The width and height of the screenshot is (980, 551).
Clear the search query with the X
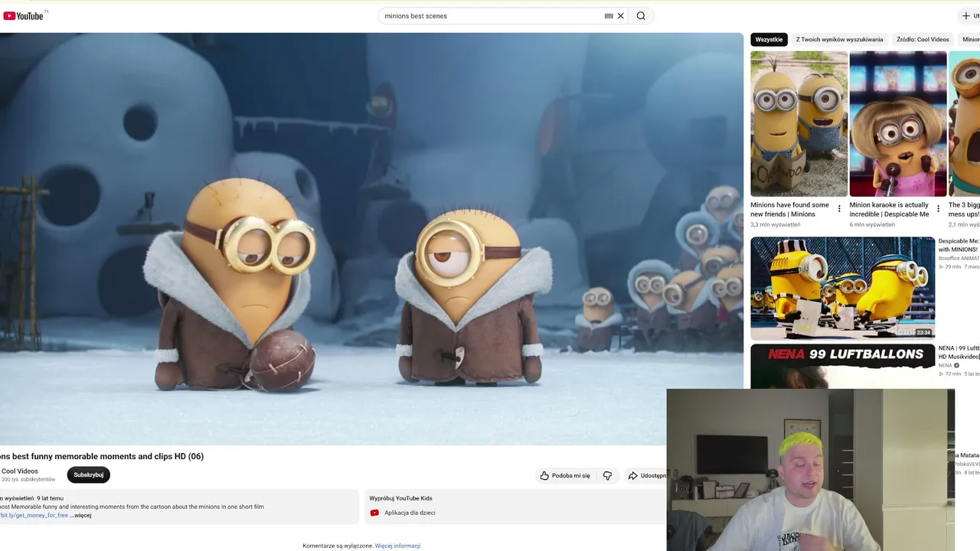click(621, 16)
